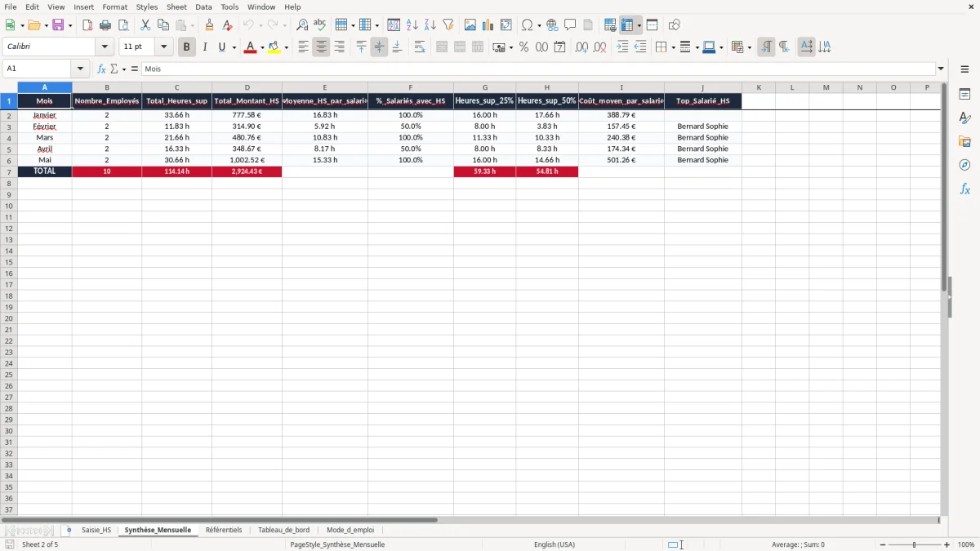Open the sidebar Navigator panel
The width and height of the screenshot is (980, 551).
[x=964, y=165]
